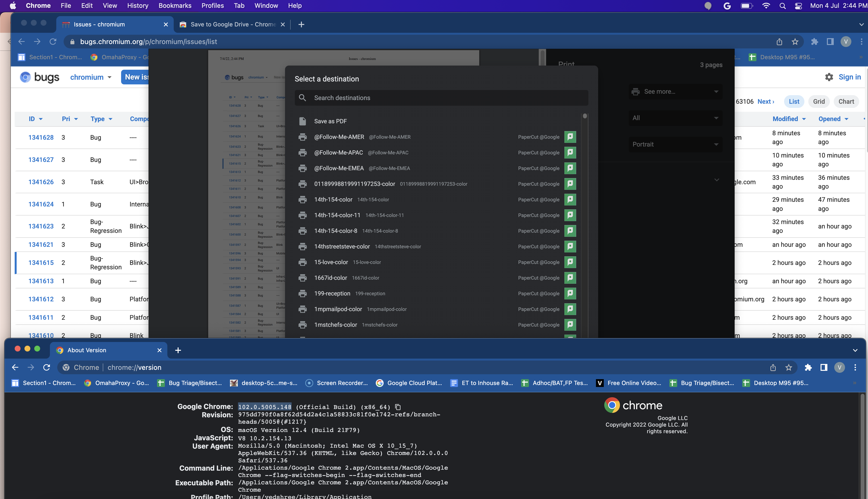The image size is (868, 499).
Task: Open the Pages All dropdown
Action: 675,118
